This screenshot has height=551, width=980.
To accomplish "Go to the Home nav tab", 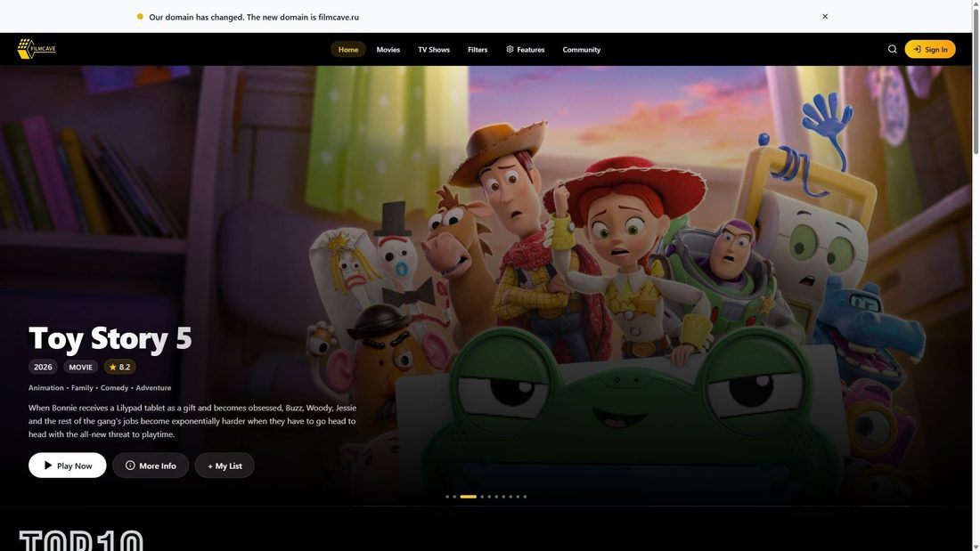I will (x=348, y=49).
